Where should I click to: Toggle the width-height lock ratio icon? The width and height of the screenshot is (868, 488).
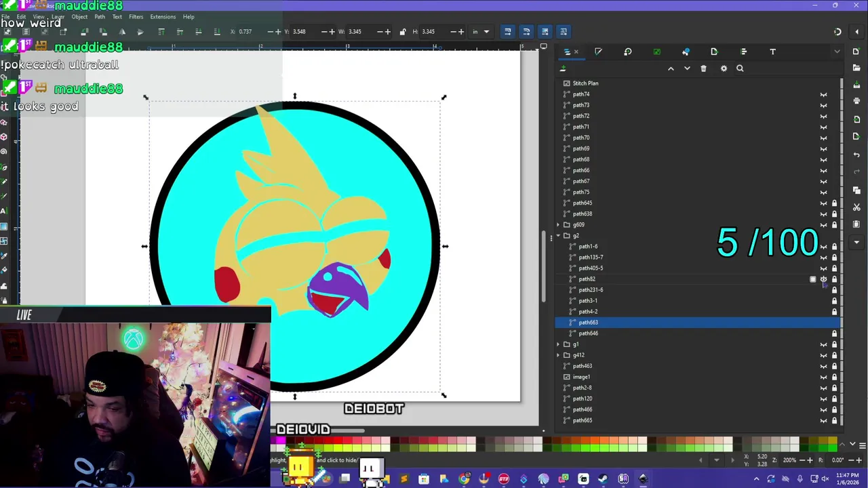pyautogui.click(x=403, y=32)
